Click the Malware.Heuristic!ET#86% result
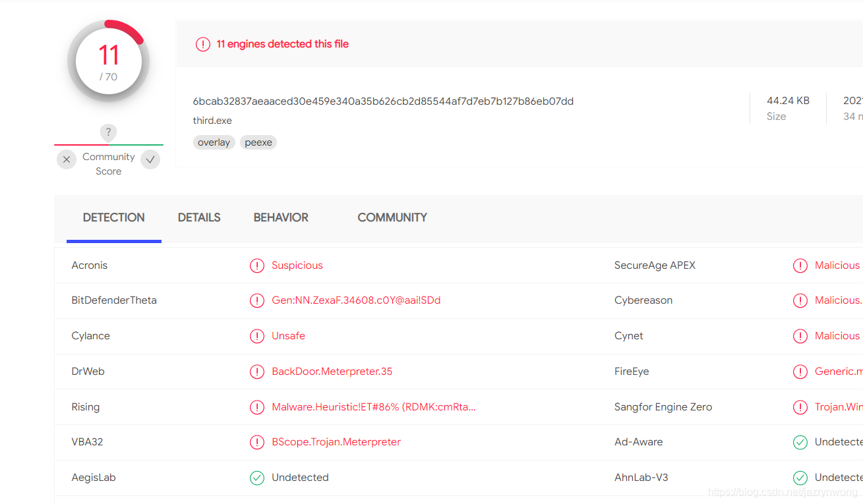 374,407
